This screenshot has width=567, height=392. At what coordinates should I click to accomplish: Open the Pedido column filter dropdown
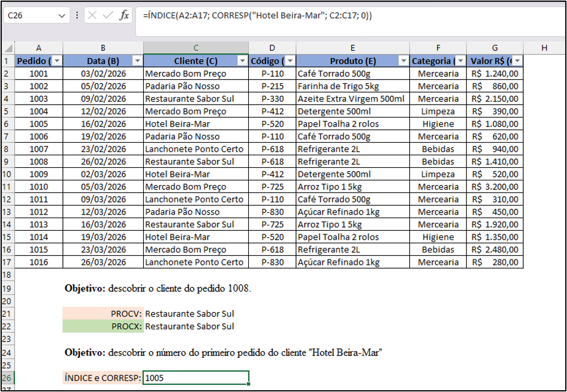[57, 61]
